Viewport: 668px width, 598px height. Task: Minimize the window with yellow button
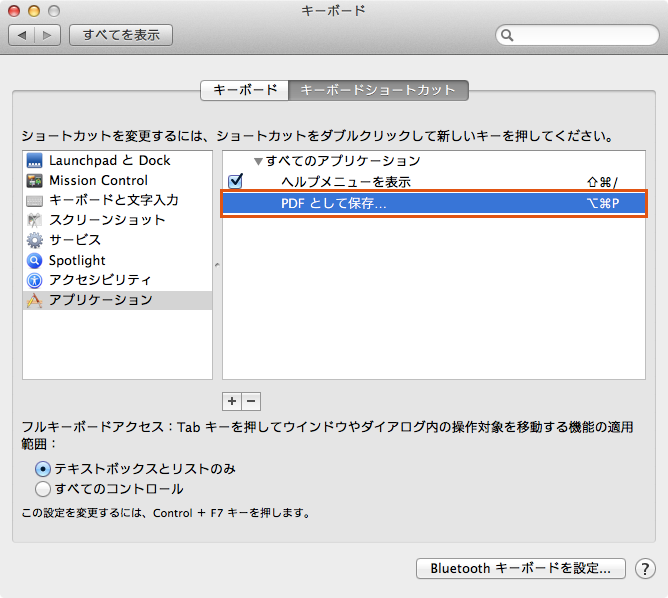tap(34, 11)
